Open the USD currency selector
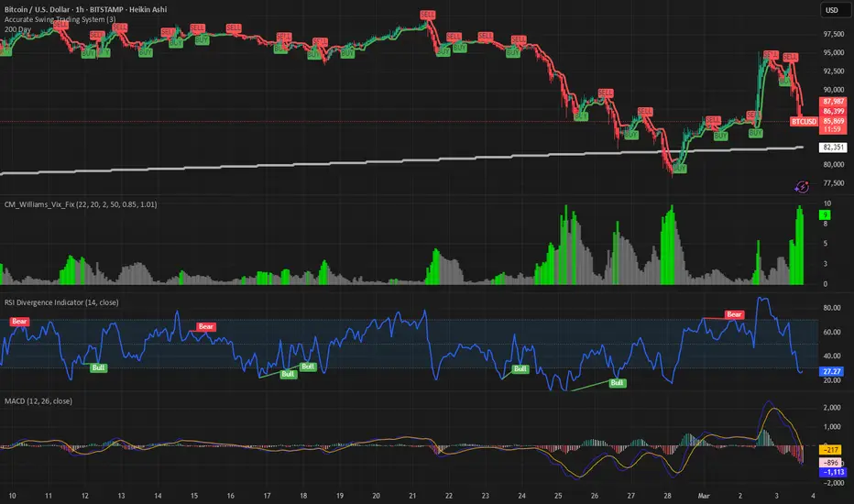The image size is (854, 504). coord(832,10)
